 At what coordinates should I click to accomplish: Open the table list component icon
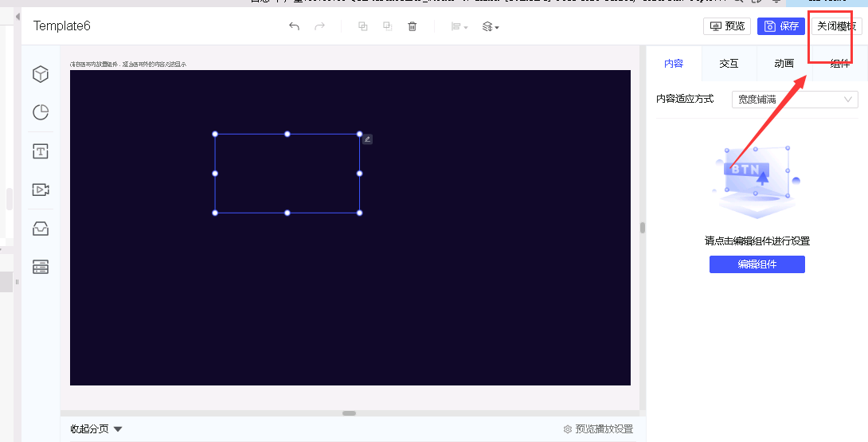tap(41, 267)
